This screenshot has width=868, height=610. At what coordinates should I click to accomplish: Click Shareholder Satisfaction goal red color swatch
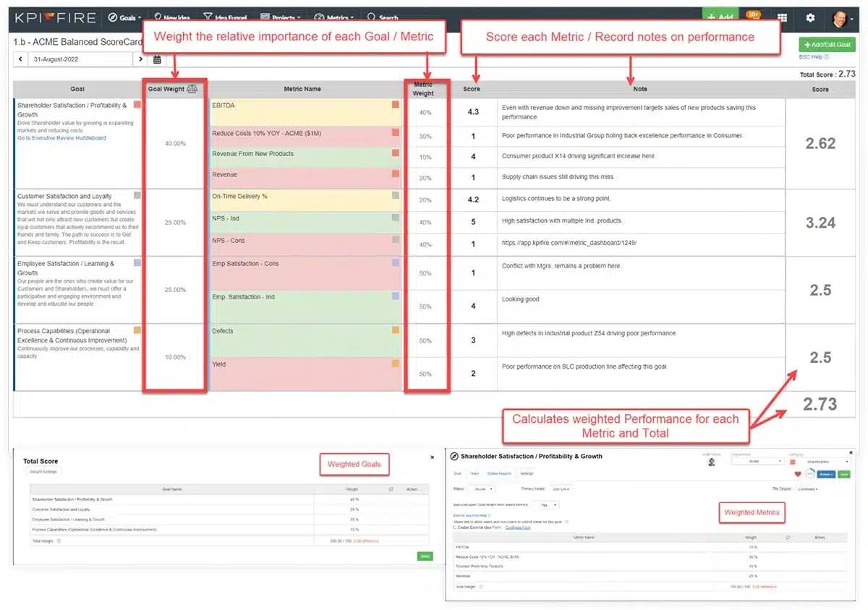(137, 105)
